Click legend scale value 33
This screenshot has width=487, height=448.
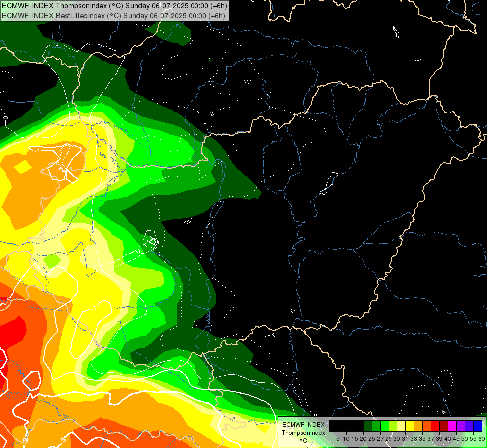coord(414,439)
